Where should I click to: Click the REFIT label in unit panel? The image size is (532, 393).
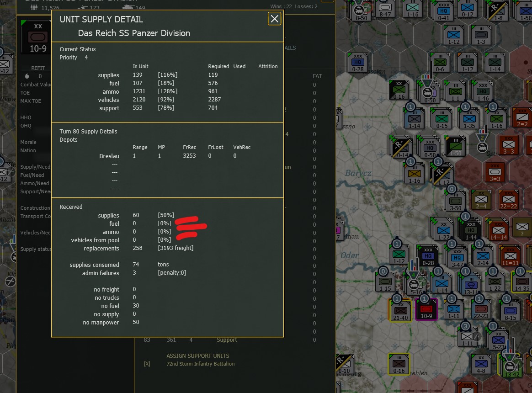(x=38, y=68)
